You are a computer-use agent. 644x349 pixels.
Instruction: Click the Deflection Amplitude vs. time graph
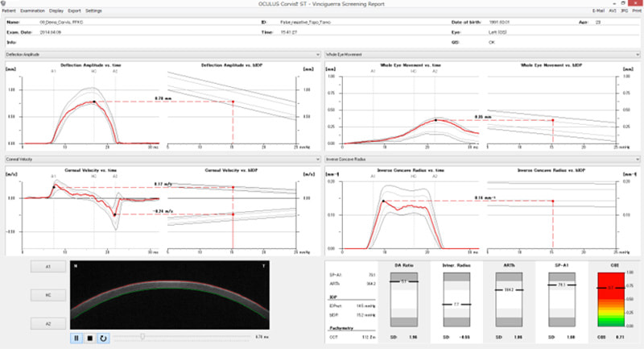point(90,110)
